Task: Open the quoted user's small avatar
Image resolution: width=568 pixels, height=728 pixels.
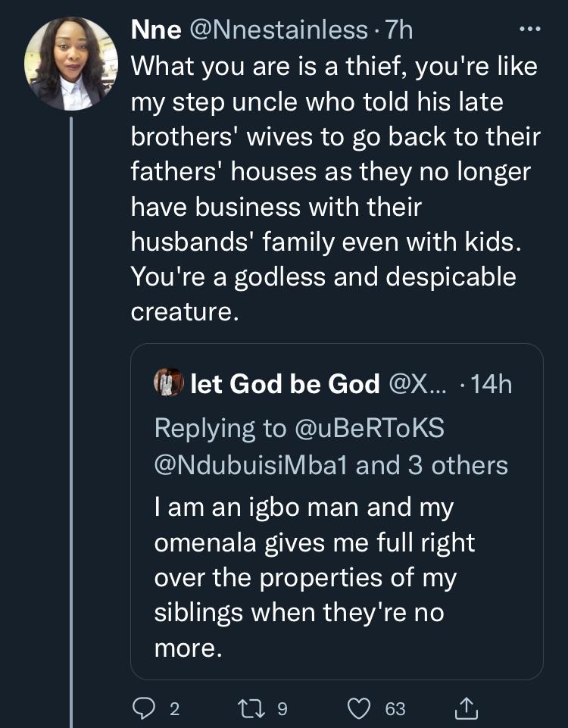Action: 167,383
